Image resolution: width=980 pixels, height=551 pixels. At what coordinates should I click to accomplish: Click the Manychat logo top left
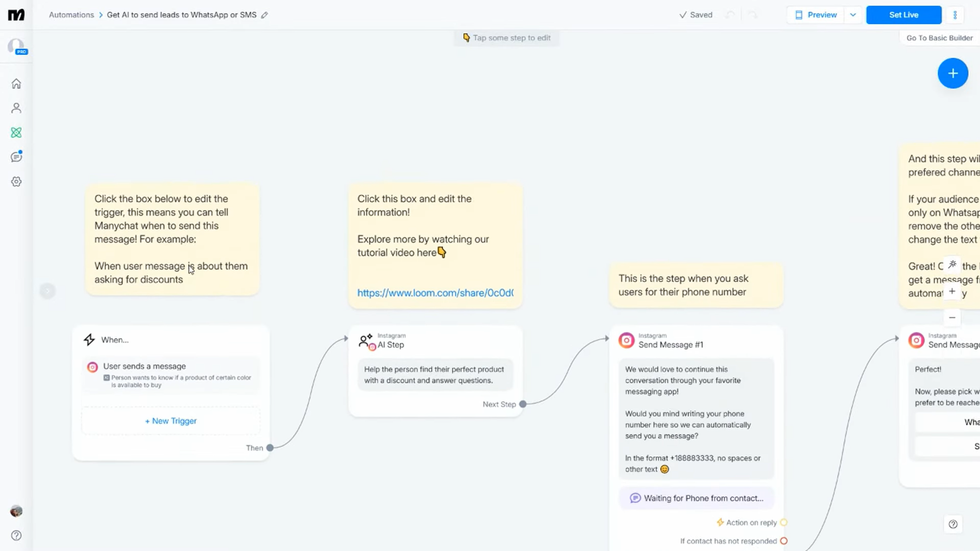[16, 15]
